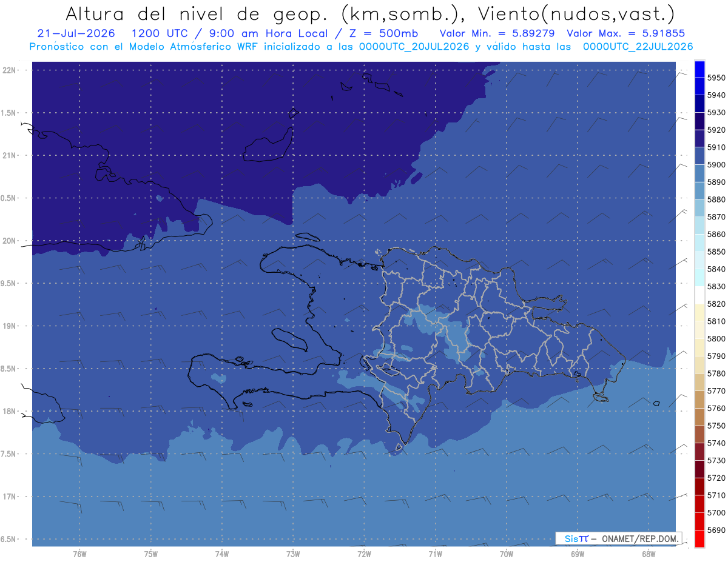Click the '21N' latitude label
728x562 pixels.
pyautogui.click(x=10, y=155)
